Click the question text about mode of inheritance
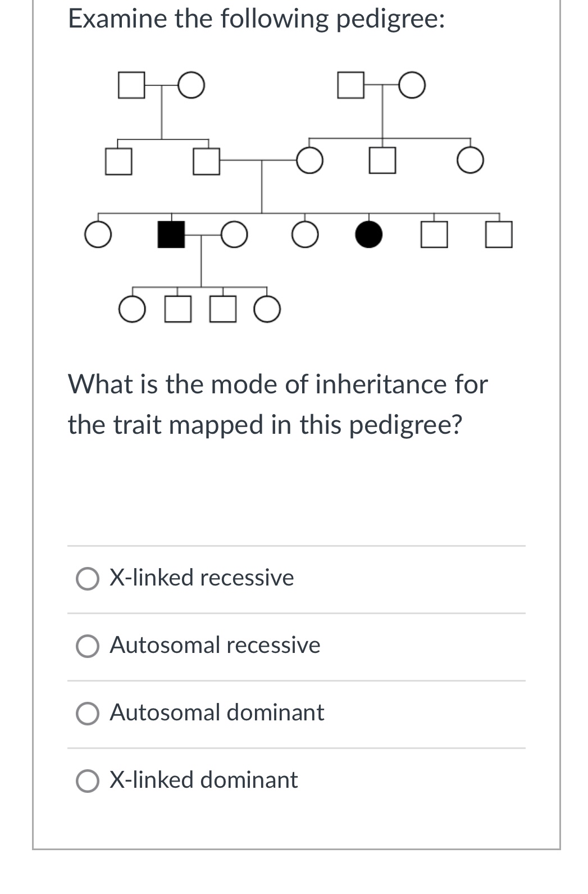 coord(277,404)
